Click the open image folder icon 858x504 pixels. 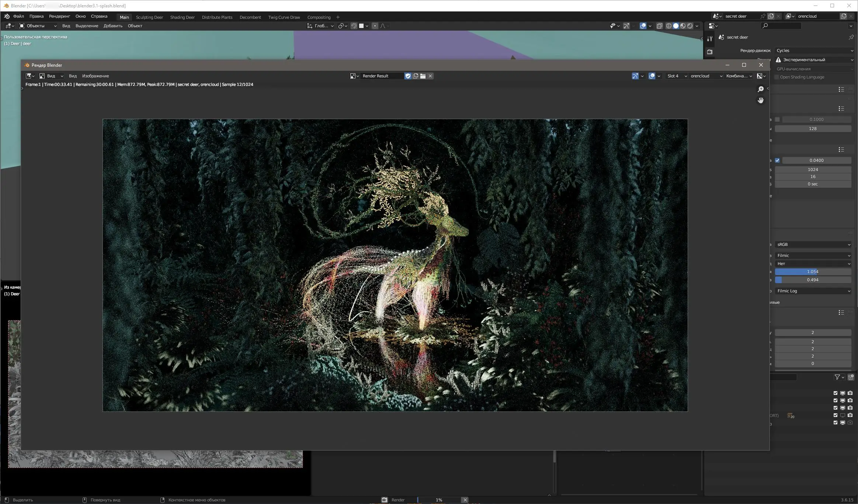pyautogui.click(x=423, y=76)
